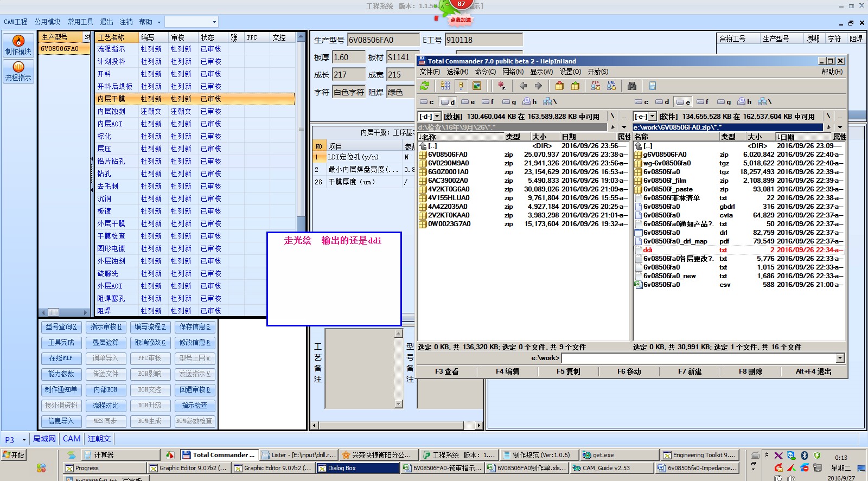The image size is (868, 481).
Task: Open thumbnail view icon in Total Commander
Action: point(477,86)
